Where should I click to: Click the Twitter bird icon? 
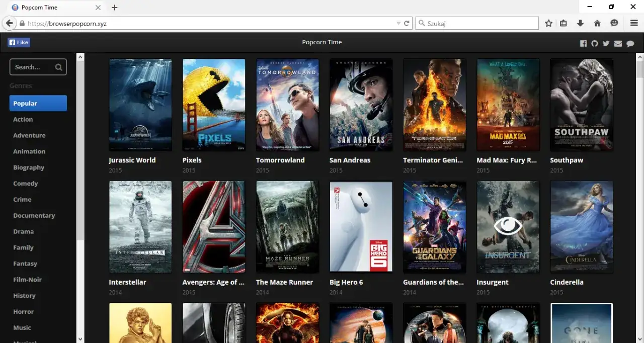[x=606, y=44]
